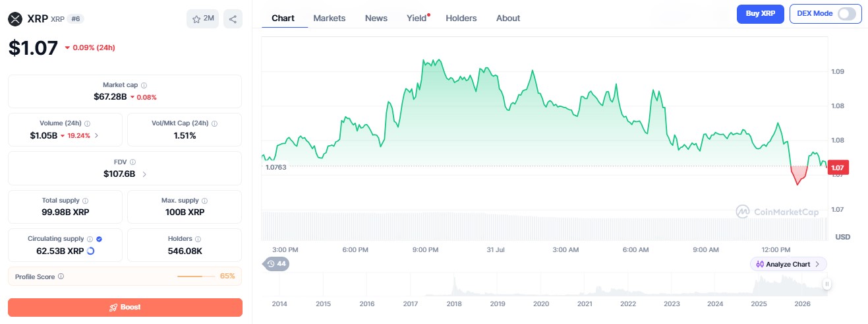This screenshot has height=324, width=868.
Task: Click the 31 Jul axis label
Action: (496, 250)
